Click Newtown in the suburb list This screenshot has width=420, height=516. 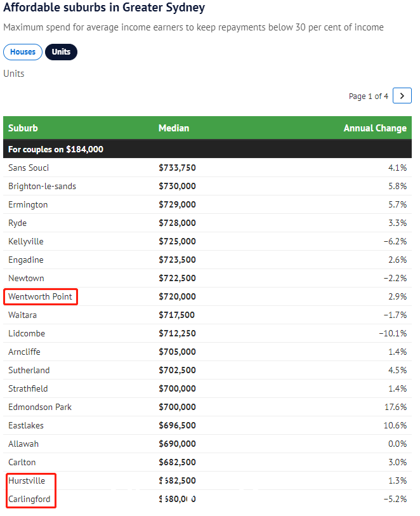point(26,279)
